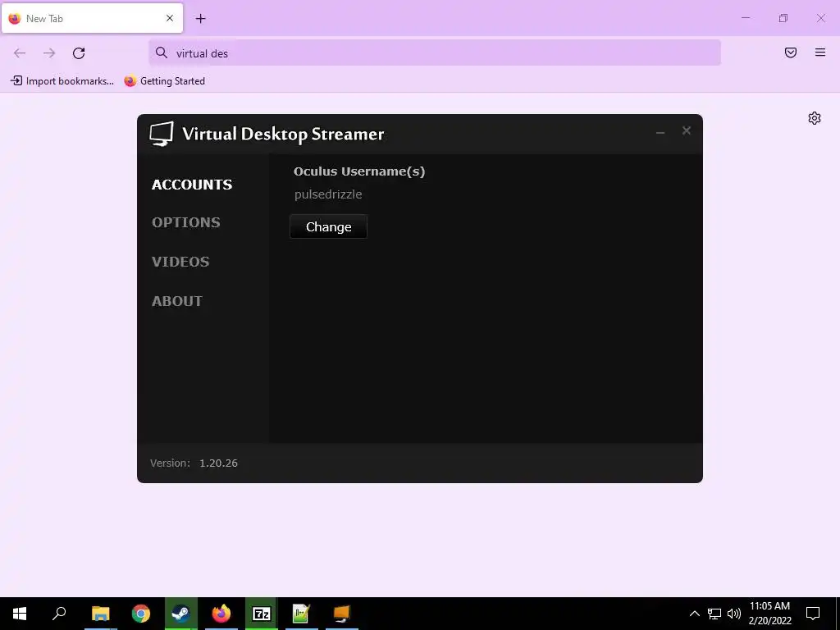The height and width of the screenshot is (630, 840).
Task: Click the Change button under Oculus Username
Action: pyautogui.click(x=328, y=226)
